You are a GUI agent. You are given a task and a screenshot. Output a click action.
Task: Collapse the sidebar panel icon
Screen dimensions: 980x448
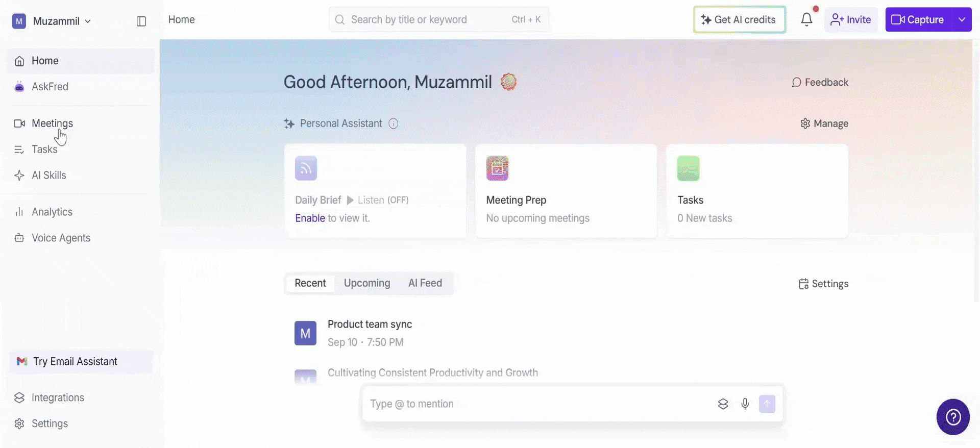click(141, 21)
